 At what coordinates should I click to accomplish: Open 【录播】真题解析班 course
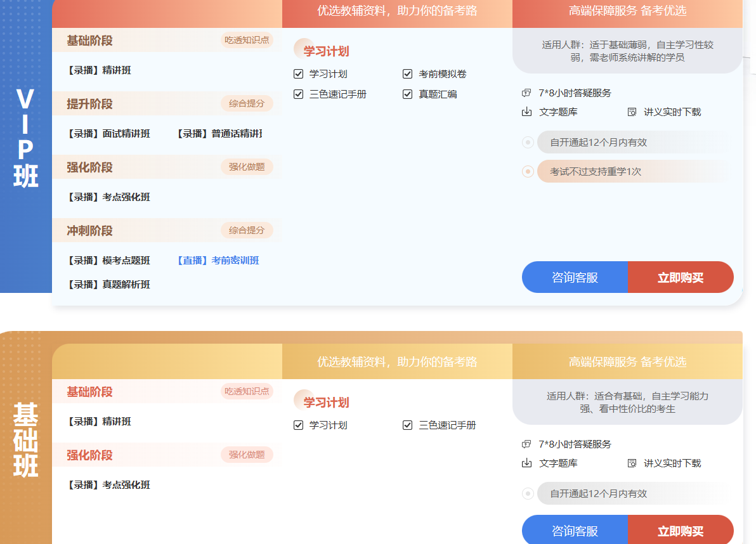(x=108, y=285)
